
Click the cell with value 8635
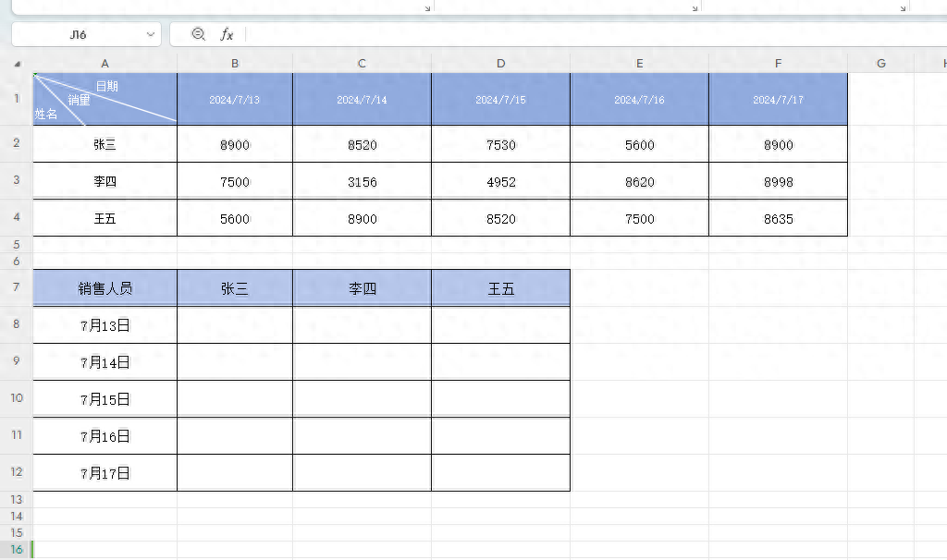(778, 218)
